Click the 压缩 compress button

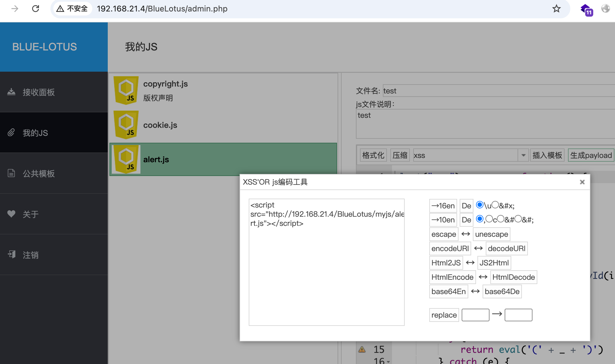click(400, 155)
